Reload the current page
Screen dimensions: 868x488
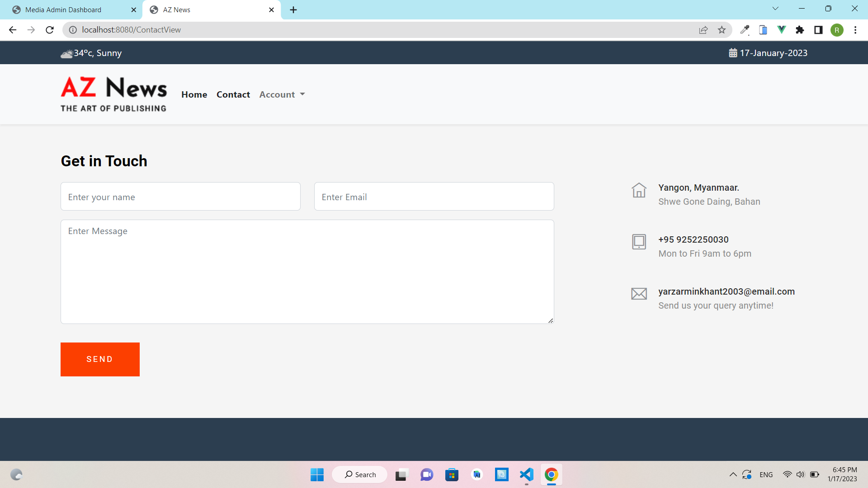point(50,30)
